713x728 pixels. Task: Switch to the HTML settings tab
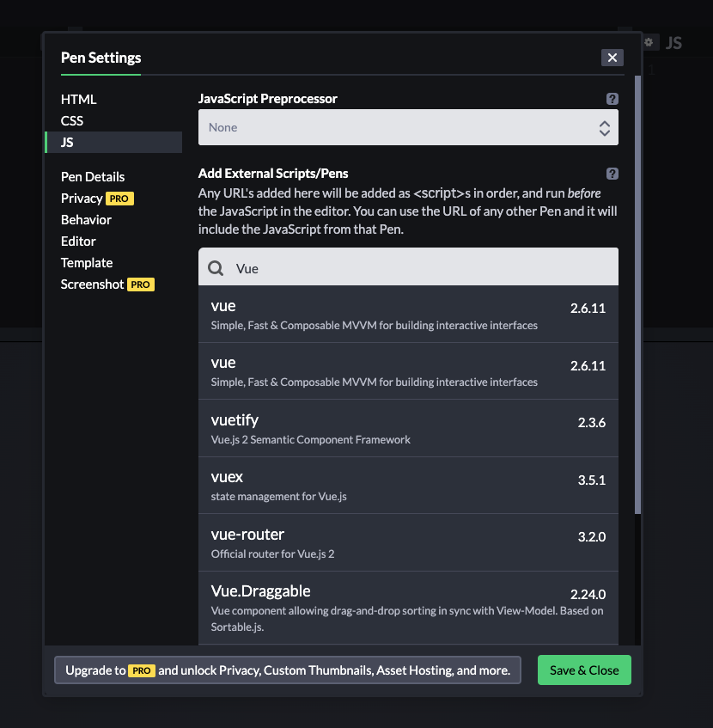pos(78,100)
